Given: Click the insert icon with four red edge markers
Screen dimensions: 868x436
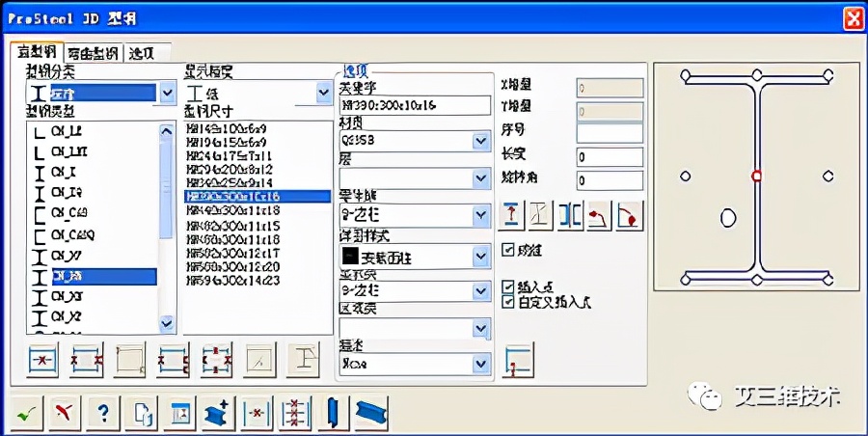Looking at the screenshot, I should [x=216, y=360].
